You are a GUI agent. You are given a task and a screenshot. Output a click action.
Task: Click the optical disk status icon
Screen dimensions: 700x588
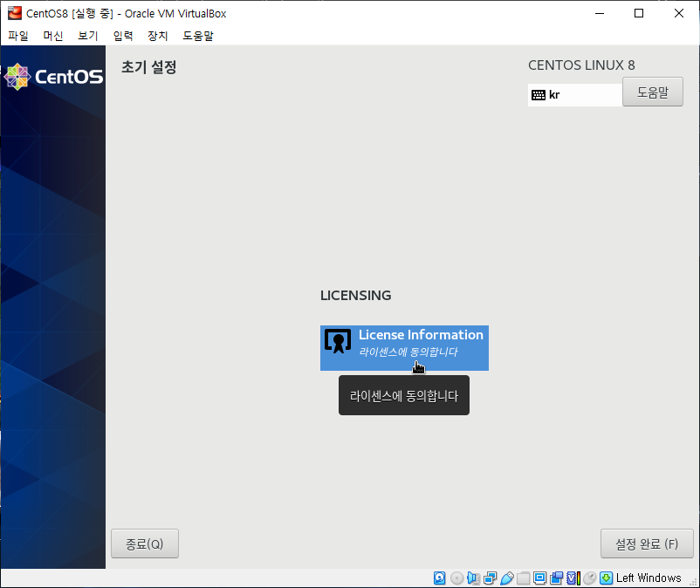pos(456,578)
